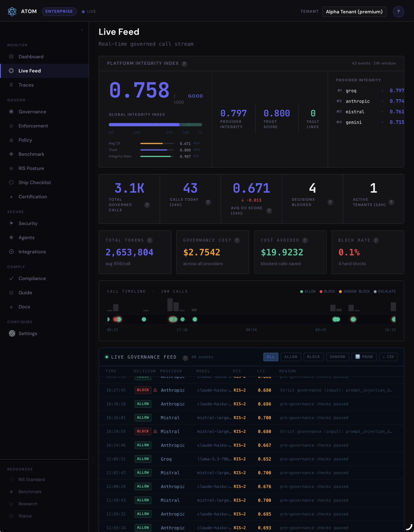This screenshot has width=414, height=532.
Task: Select the Traces icon in the sidebar
Action: pos(12,85)
